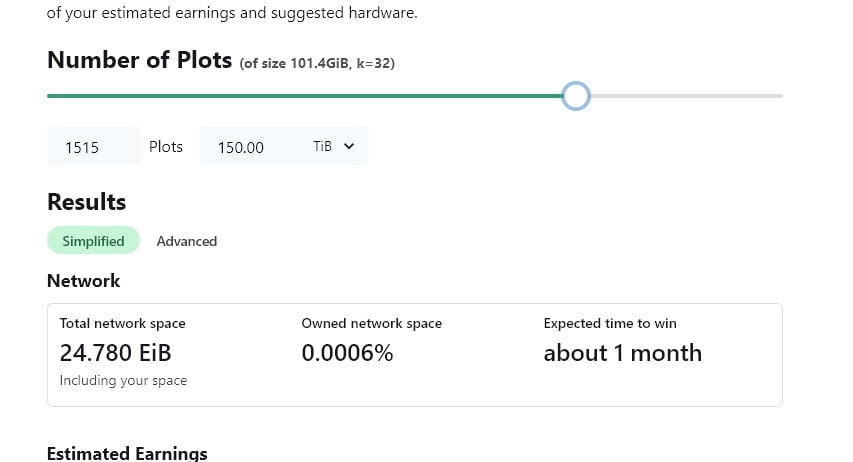The width and height of the screenshot is (853, 462).
Task: Click the 'Total network space' label
Action: tap(122, 323)
